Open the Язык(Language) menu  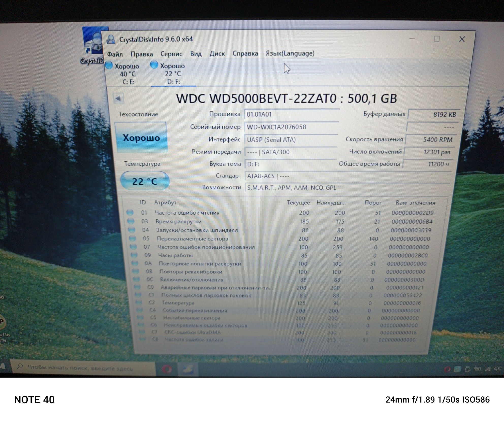290,53
